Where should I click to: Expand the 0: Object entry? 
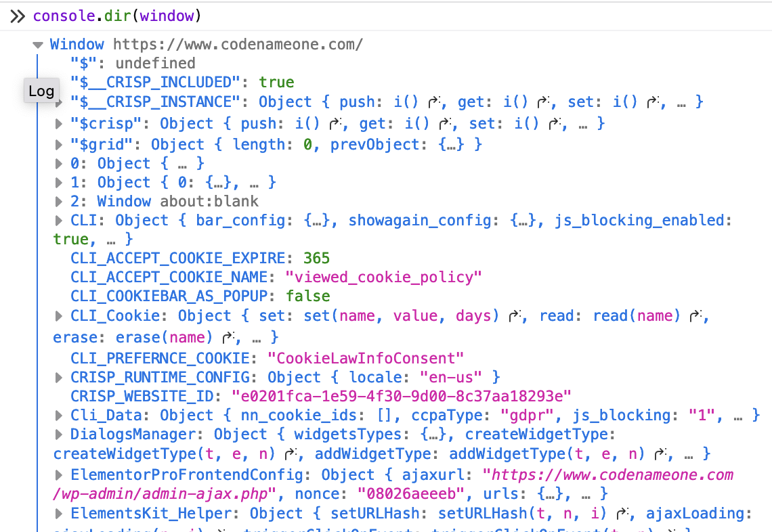pos(59,163)
